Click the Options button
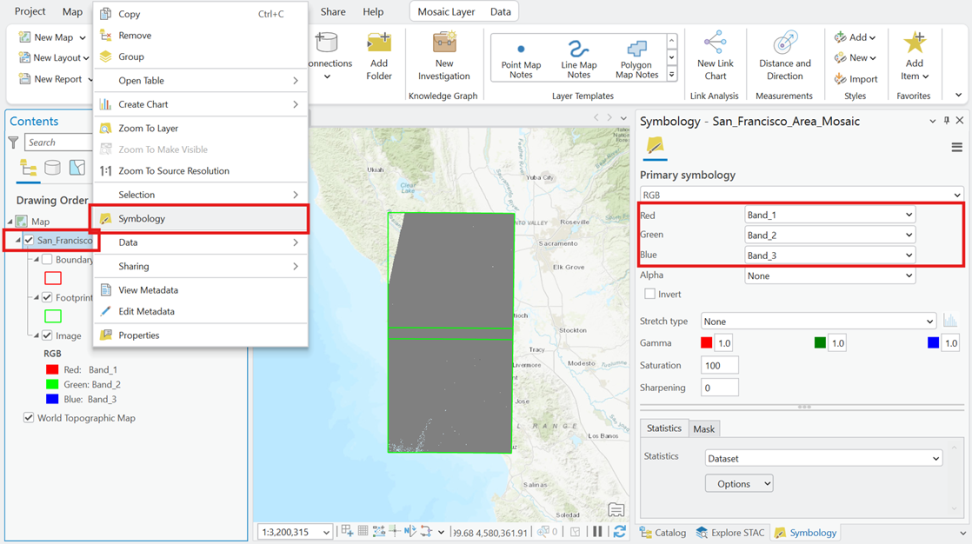 tap(739, 484)
